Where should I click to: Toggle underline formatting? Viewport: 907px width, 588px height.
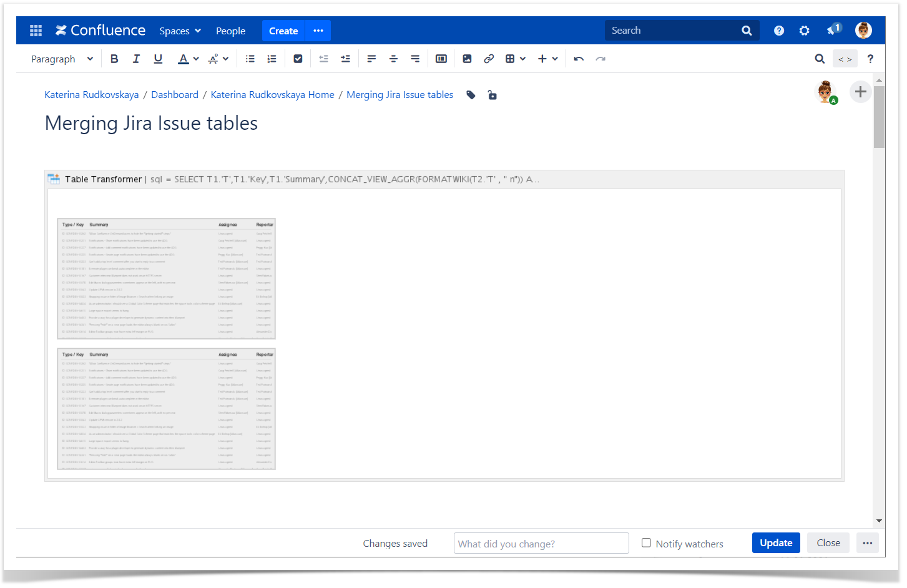point(158,59)
